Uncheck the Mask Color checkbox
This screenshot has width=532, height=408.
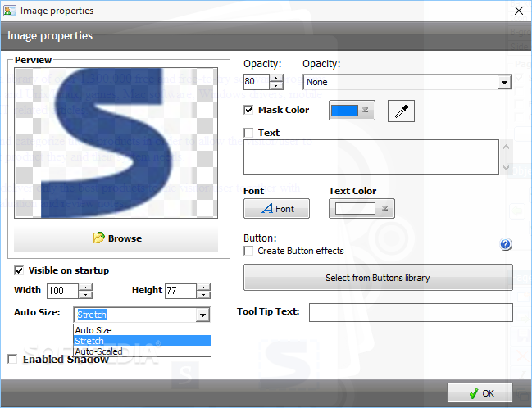[248, 110]
